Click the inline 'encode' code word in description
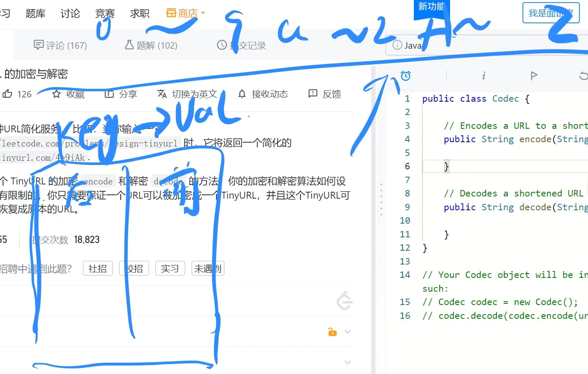Screen dimensions: 588x374 pyautogui.click(x=98, y=182)
